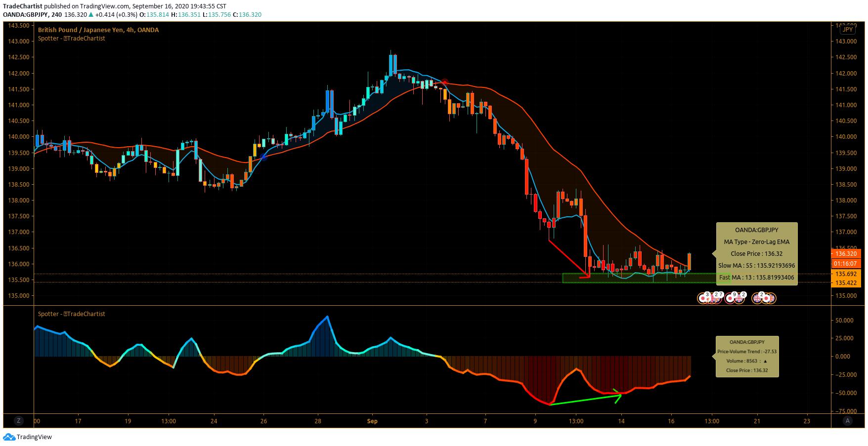This screenshot has height=446, width=868.
Task: Click the publish timestamp text in the header
Action: click(179, 6)
